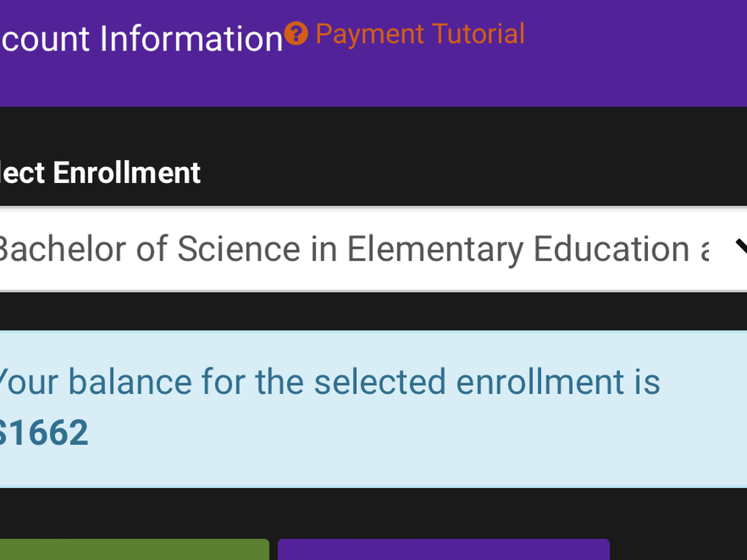Click the Account Information heading
The width and height of the screenshot is (747, 560).
[x=142, y=39]
